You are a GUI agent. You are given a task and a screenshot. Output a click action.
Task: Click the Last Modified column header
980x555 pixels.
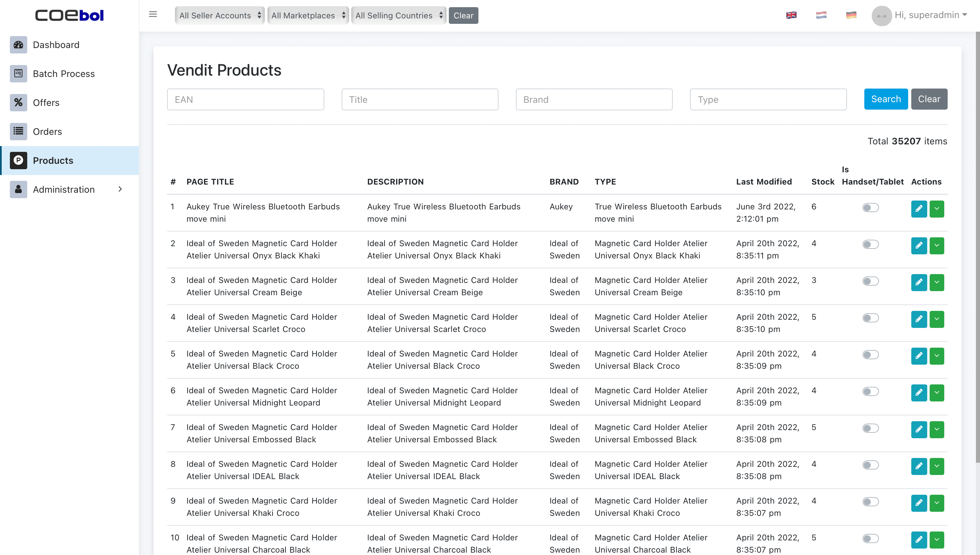point(764,182)
